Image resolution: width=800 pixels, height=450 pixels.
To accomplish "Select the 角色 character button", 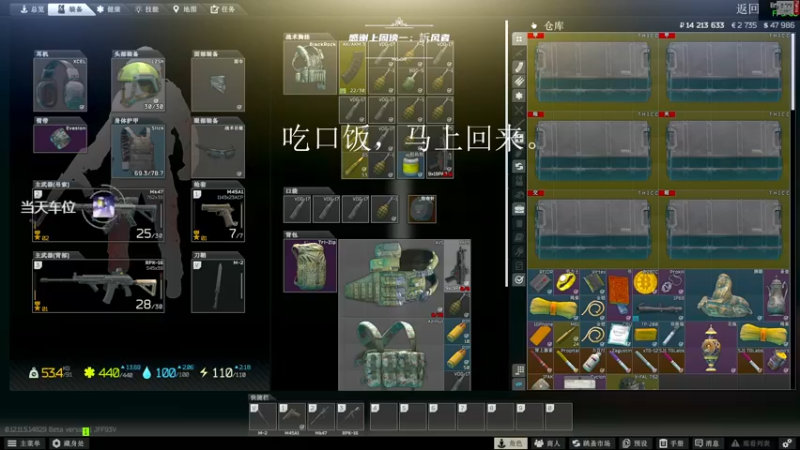I will click(511, 443).
